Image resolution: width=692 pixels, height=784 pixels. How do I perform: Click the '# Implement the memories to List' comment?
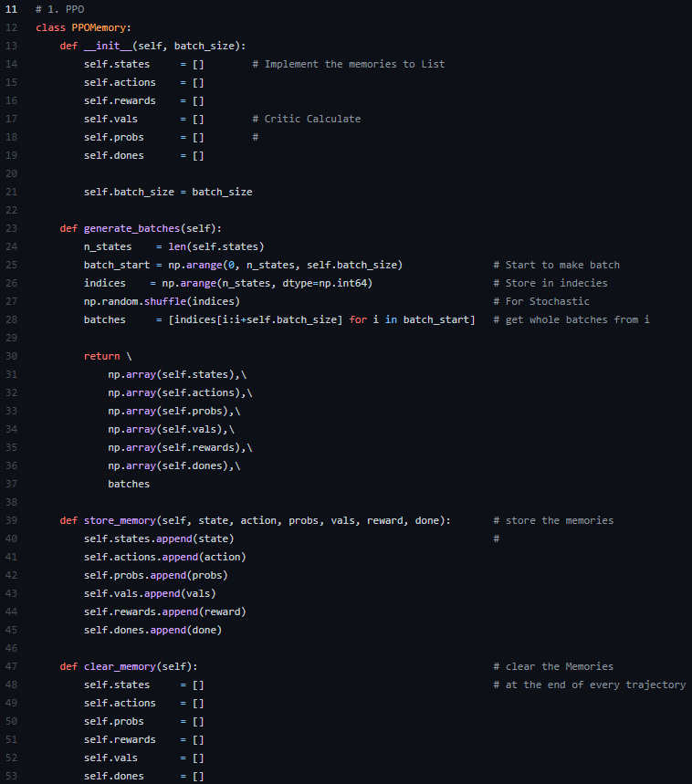[x=349, y=64]
